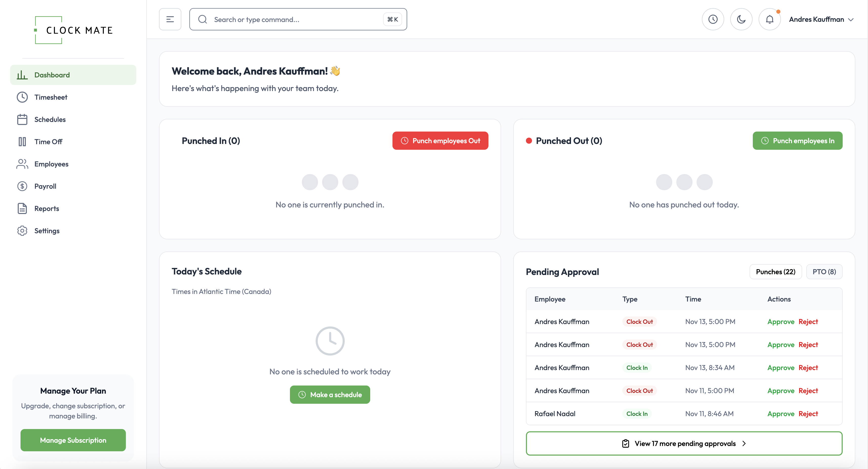The width and height of the screenshot is (868, 469).
Task: Select the Punches (22) filter
Action: pos(775,272)
